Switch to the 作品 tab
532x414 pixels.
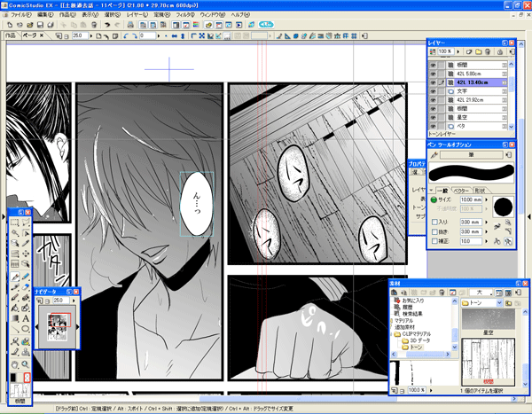point(10,35)
